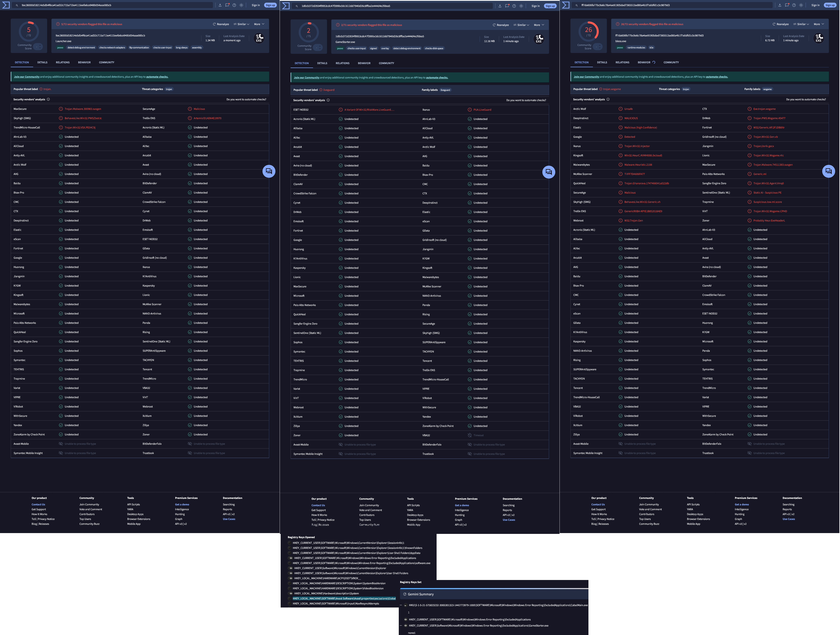Open RELATIONS tab in GameStarter.exe report
Image resolution: width=840 pixels, height=635 pixels.
pos(343,63)
